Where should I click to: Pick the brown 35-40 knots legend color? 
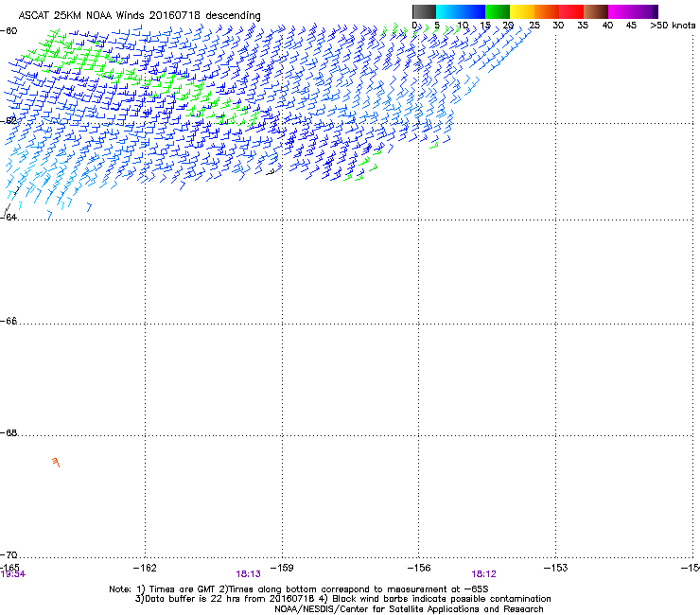click(596, 11)
